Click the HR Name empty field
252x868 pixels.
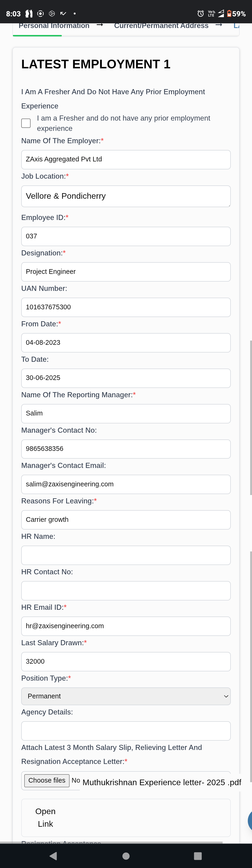pyautogui.click(x=126, y=555)
